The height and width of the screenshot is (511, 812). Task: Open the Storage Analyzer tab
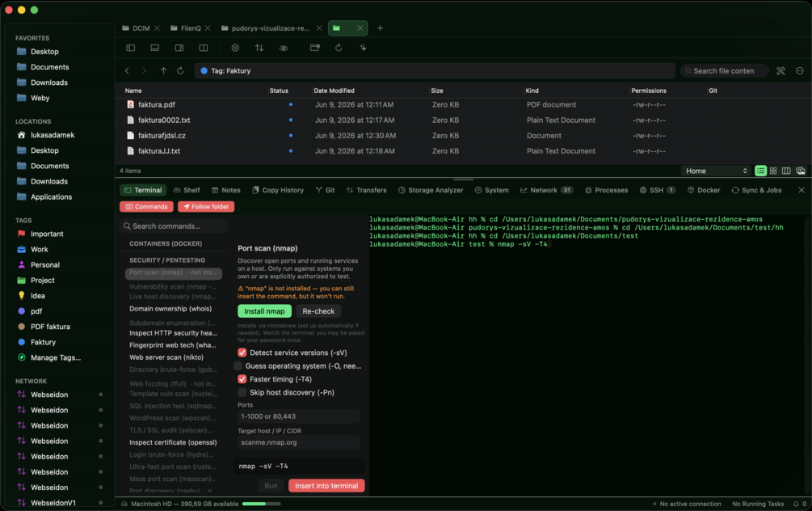[431, 190]
